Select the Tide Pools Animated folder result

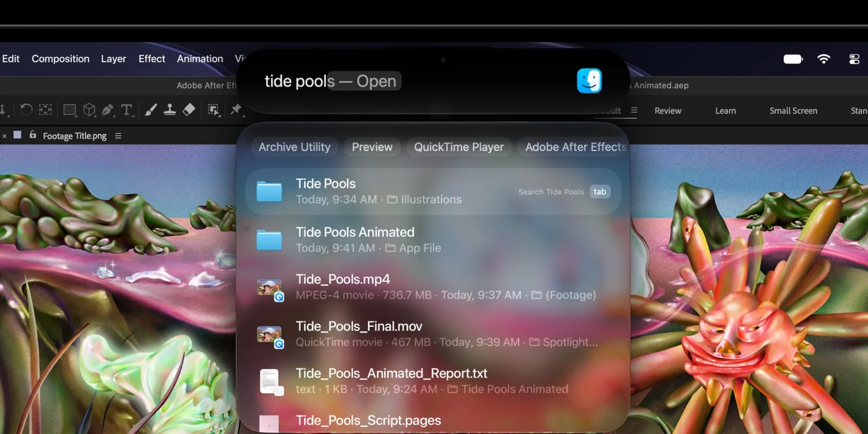[433, 240]
